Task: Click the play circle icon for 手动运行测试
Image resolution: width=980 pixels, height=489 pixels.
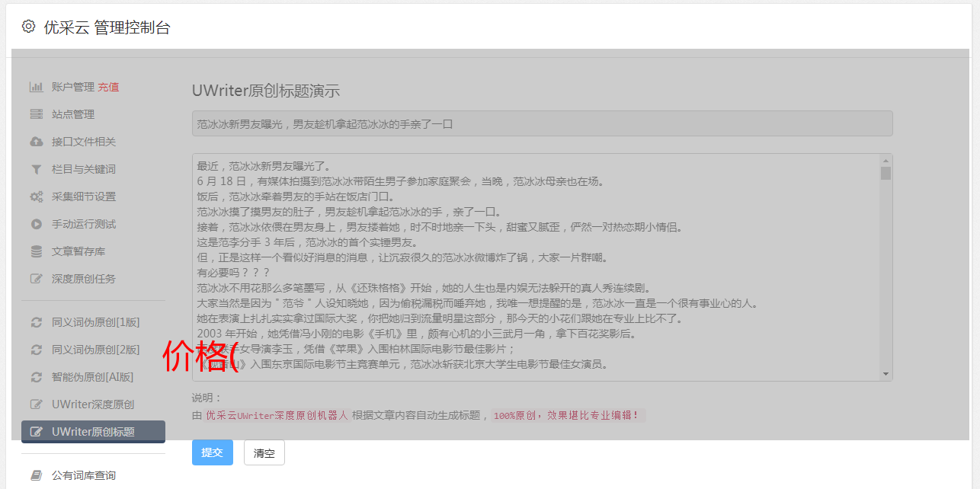Action: [x=36, y=224]
